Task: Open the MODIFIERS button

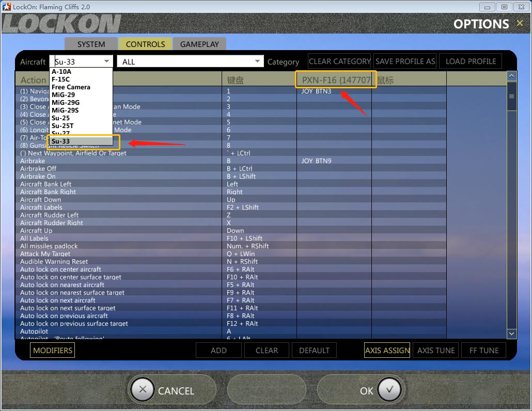Action: (53, 350)
